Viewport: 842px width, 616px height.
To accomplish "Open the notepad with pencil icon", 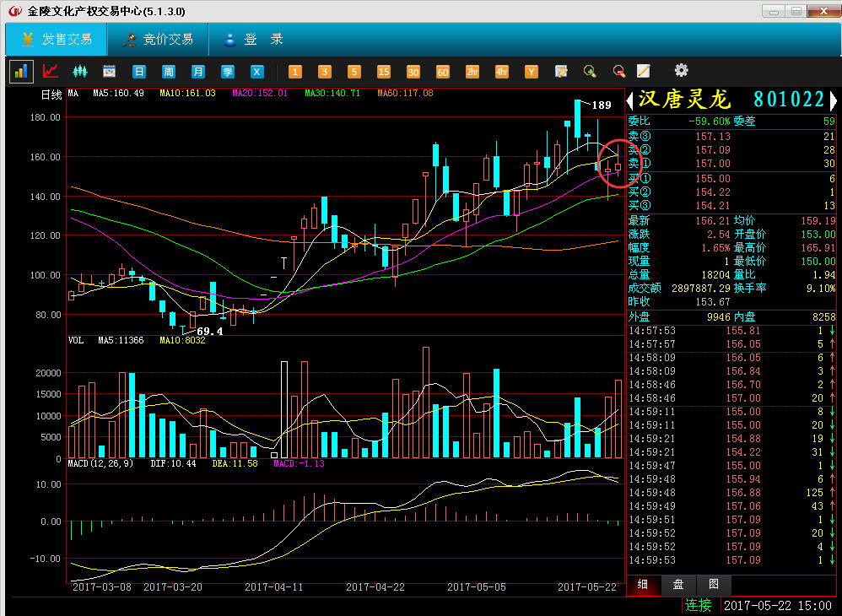I will coord(644,71).
